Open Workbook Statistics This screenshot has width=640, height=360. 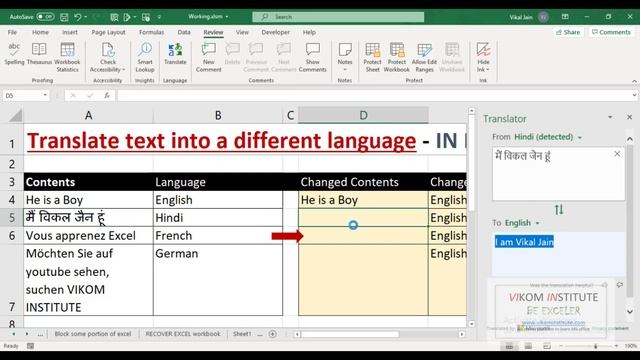(x=67, y=57)
